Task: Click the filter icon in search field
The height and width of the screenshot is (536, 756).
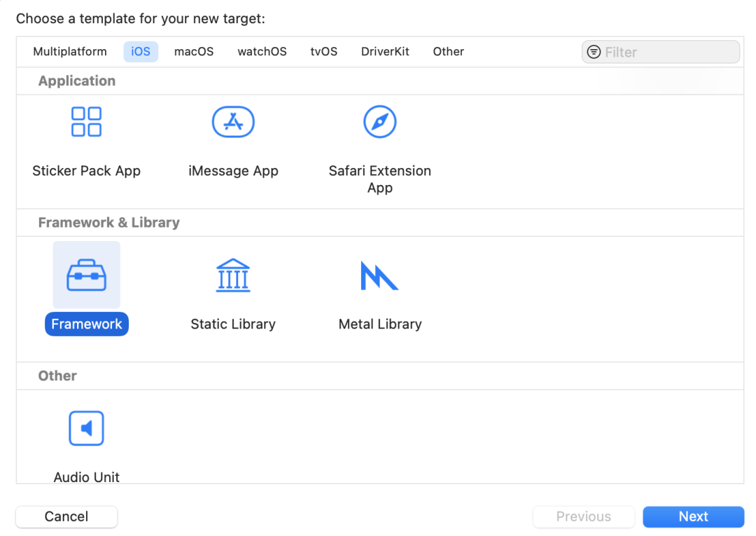Action: [x=594, y=52]
